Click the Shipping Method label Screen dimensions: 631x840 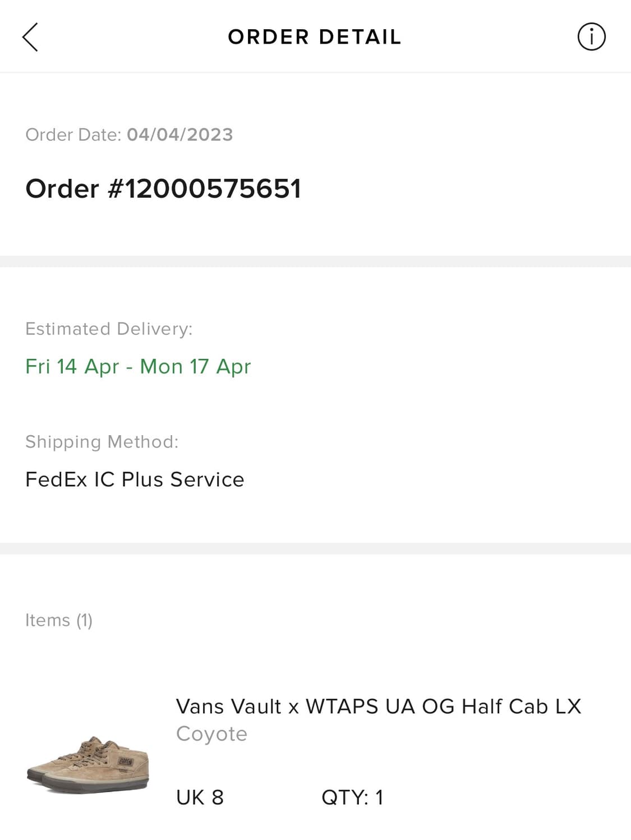pyautogui.click(x=102, y=442)
